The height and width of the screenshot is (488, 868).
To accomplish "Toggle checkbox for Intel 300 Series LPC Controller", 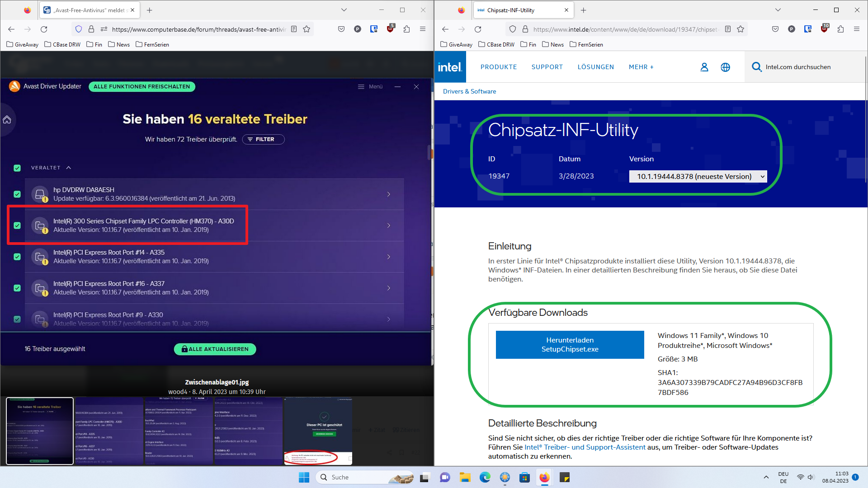I will point(17,225).
